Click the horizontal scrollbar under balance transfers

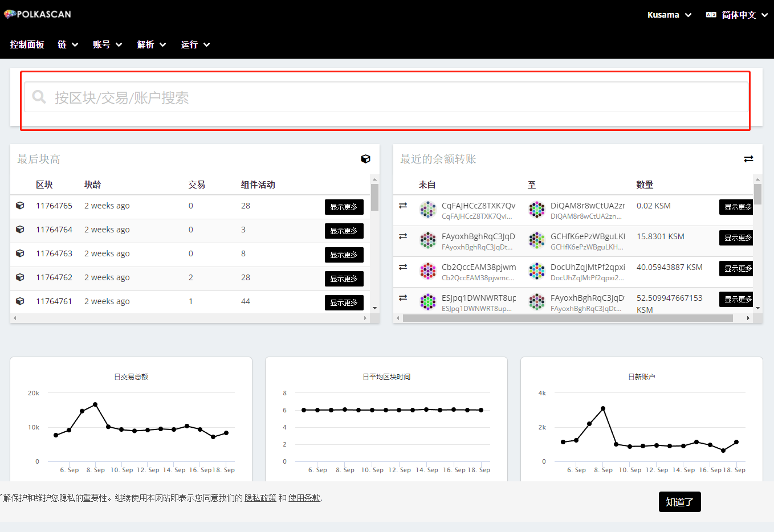click(567, 318)
